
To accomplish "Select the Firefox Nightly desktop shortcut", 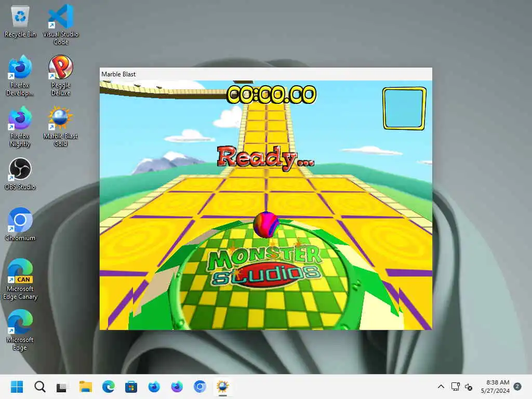I will (x=20, y=127).
